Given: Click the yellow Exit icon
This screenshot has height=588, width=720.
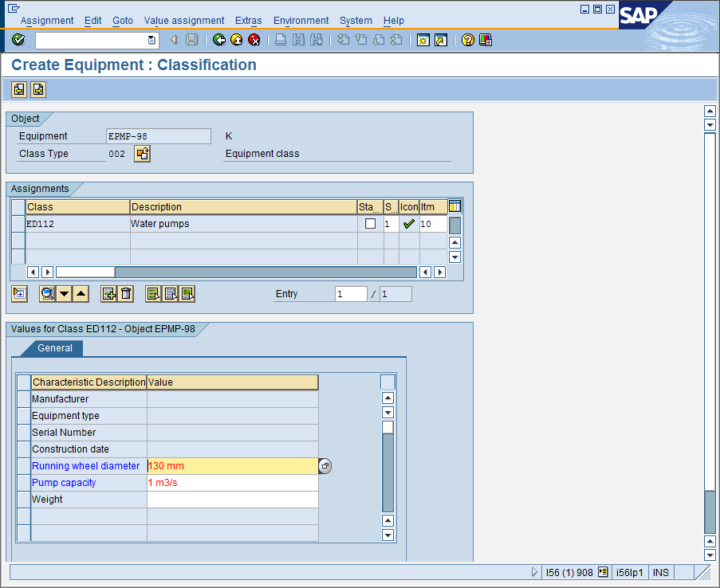Looking at the screenshot, I should pyautogui.click(x=237, y=40).
